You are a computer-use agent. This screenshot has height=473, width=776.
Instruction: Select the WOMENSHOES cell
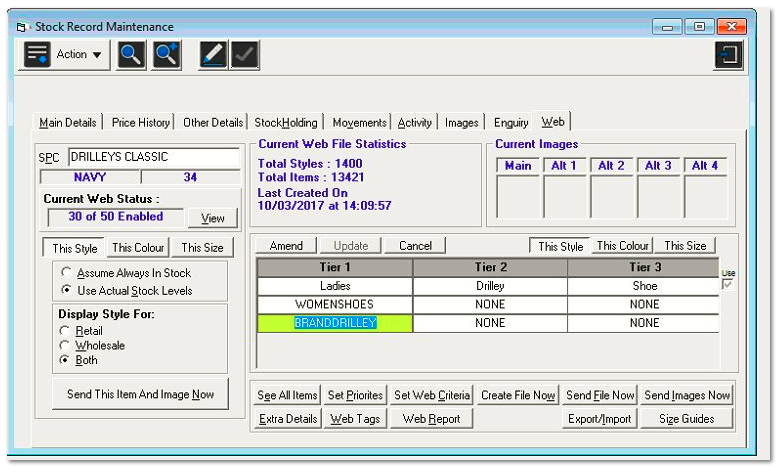(335, 304)
